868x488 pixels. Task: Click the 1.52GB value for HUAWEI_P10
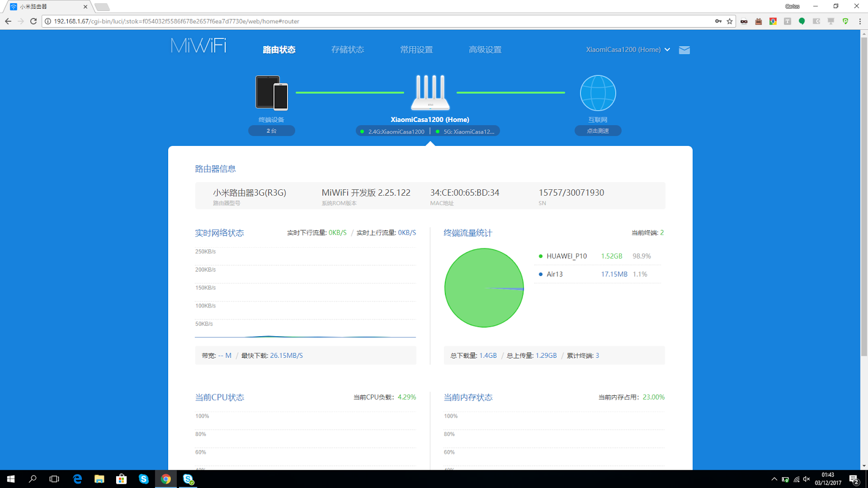coord(611,256)
